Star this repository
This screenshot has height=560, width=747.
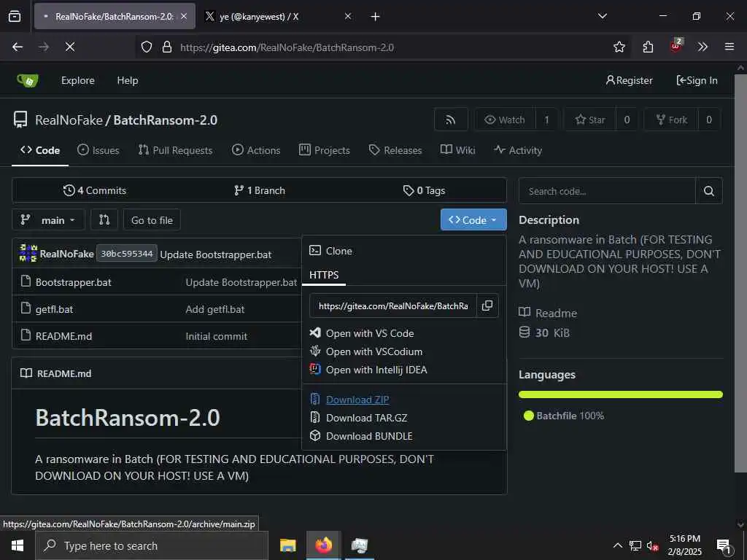[x=589, y=120]
